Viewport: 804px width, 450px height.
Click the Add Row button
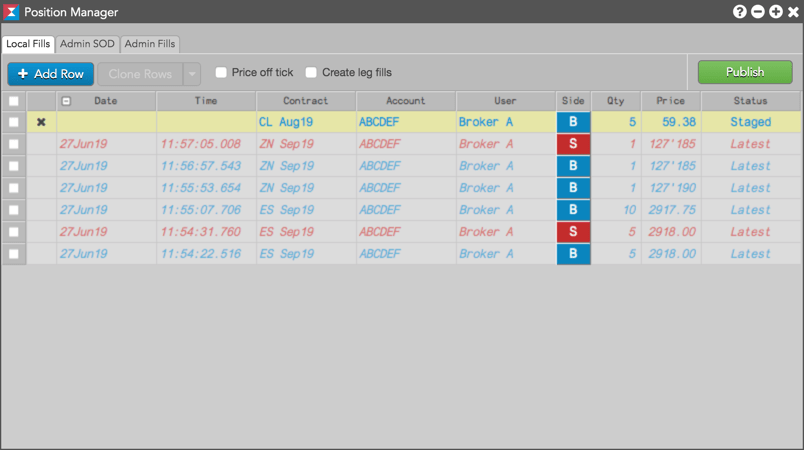(x=51, y=74)
